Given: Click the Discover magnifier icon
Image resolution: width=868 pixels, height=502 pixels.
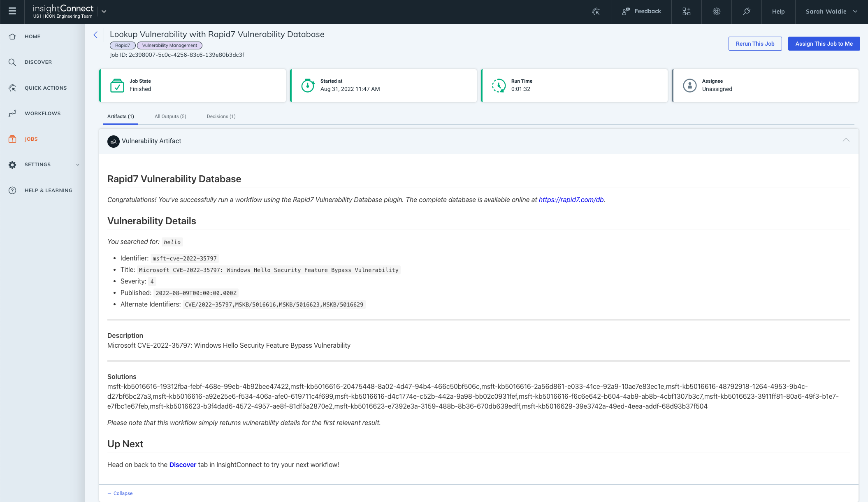Looking at the screenshot, I should click(12, 62).
